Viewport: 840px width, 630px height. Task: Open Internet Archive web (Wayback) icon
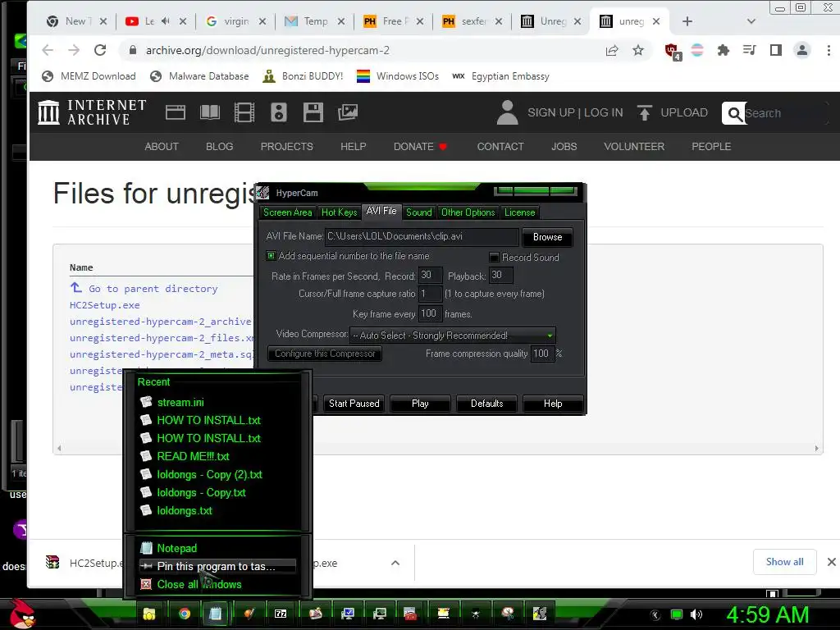click(176, 112)
